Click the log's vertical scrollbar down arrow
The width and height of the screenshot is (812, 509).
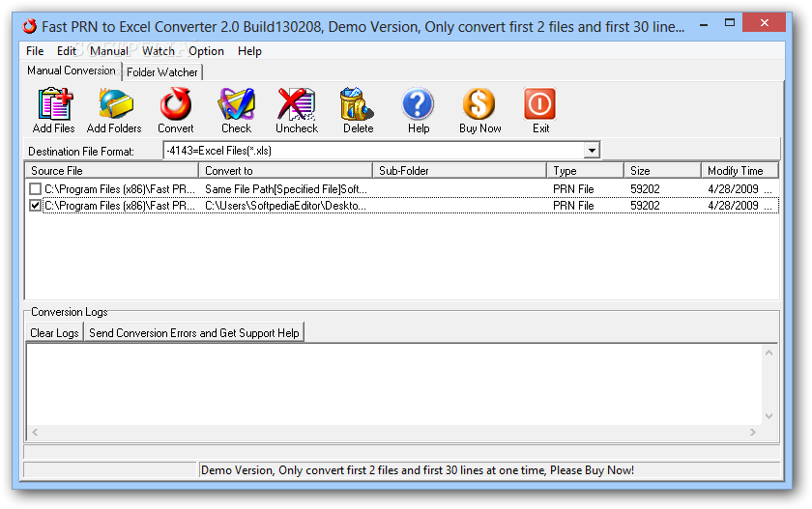tap(769, 416)
